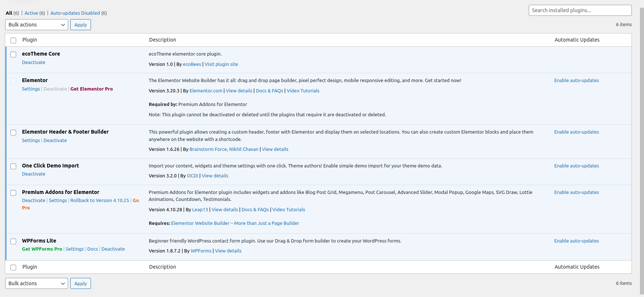Open the OCDI author link
The width and height of the screenshot is (644, 297).
(x=193, y=176)
